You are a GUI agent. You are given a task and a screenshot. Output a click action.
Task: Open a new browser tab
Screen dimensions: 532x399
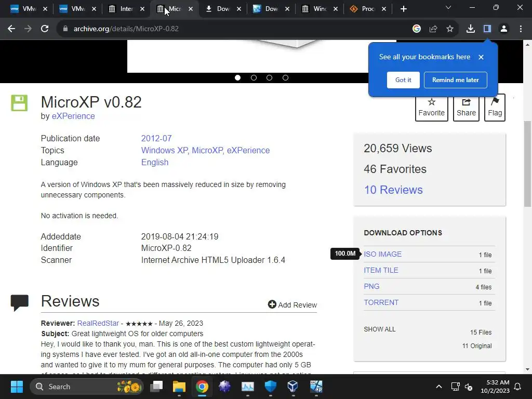(403, 9)
